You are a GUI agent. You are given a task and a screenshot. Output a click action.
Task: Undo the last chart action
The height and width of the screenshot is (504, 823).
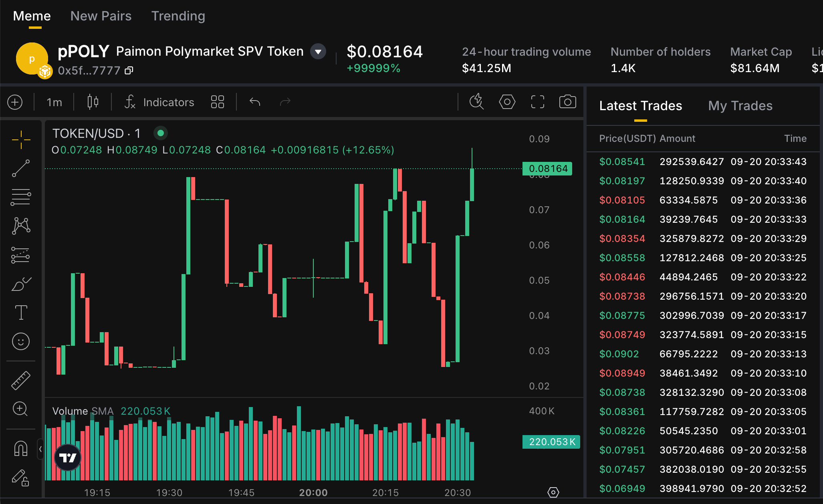coord(255,102)
